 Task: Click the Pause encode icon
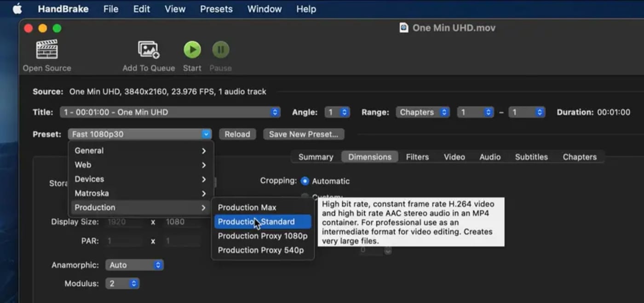pyautogui.click(x=220, y=49)
